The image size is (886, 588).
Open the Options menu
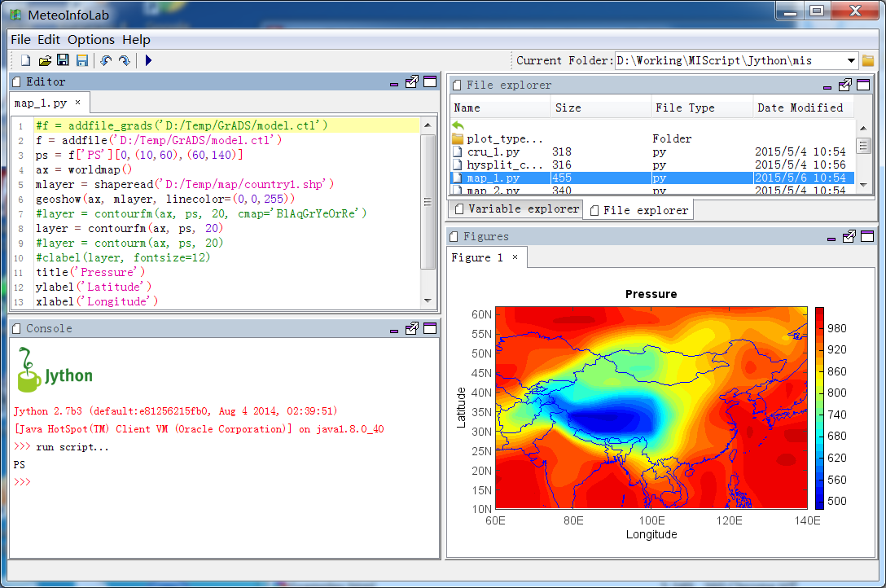91,40
